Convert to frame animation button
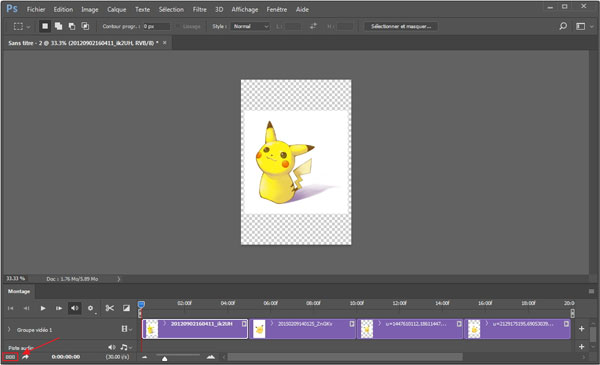600x365 pixels. click(x=10, y=357)
